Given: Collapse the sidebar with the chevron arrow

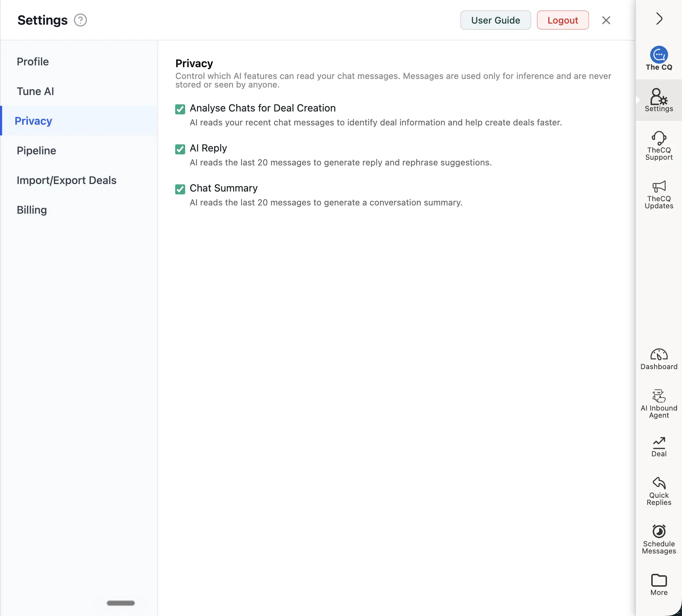Looking at the screenshot, I should (659, 19).
